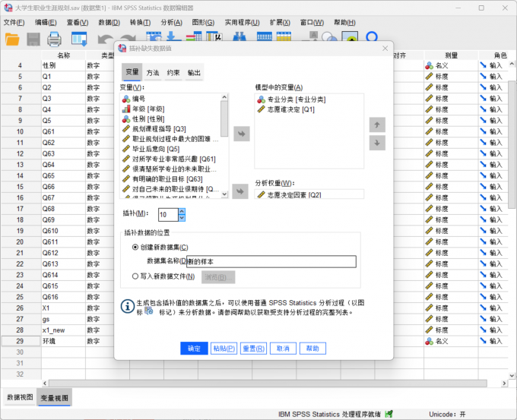Open the 图形(G) menu

[x=203, y=22]
